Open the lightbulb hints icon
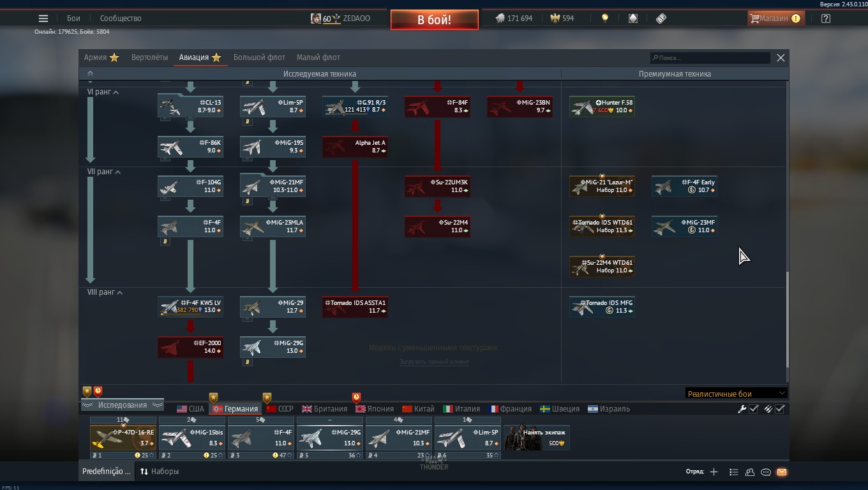This screenshot has height=490, width=868. point(605,19)
